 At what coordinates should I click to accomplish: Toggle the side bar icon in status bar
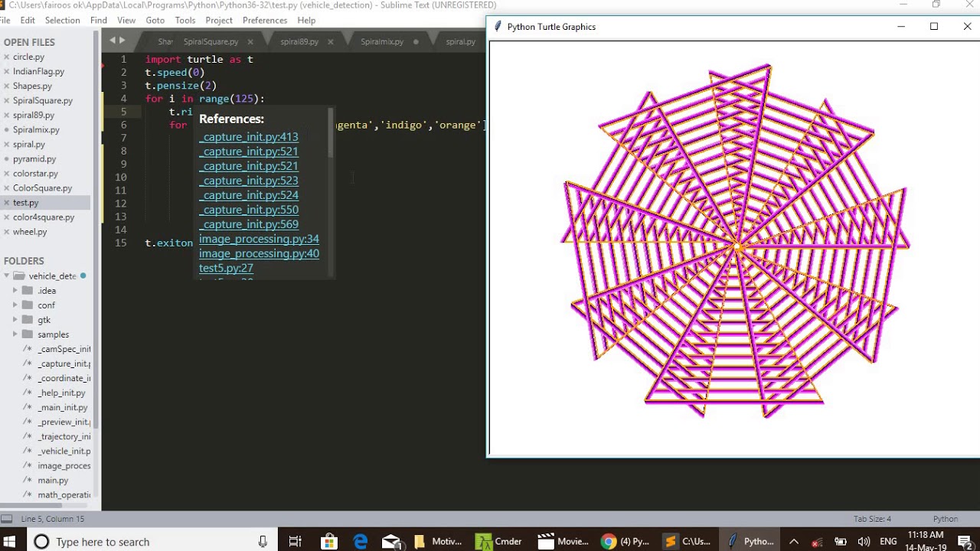7,519
